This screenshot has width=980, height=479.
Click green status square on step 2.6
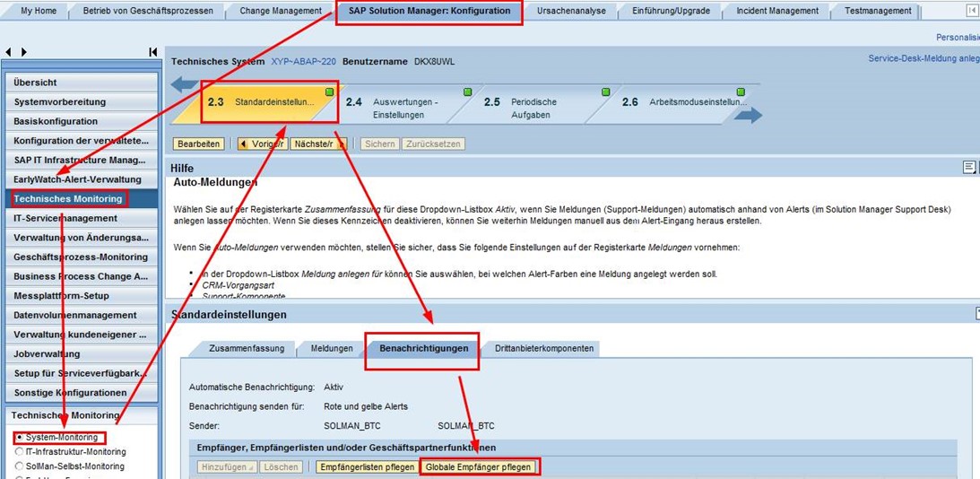742,92
